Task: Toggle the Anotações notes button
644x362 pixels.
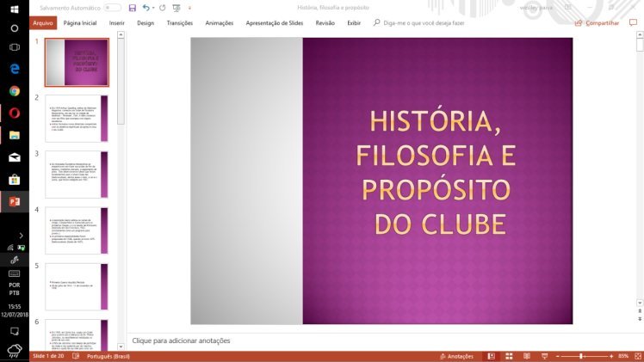Action: [456, 356]
